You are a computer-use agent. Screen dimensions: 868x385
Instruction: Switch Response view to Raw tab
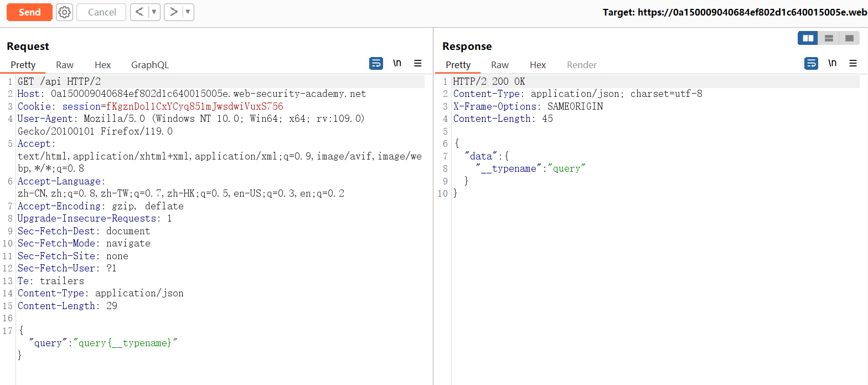500,65
